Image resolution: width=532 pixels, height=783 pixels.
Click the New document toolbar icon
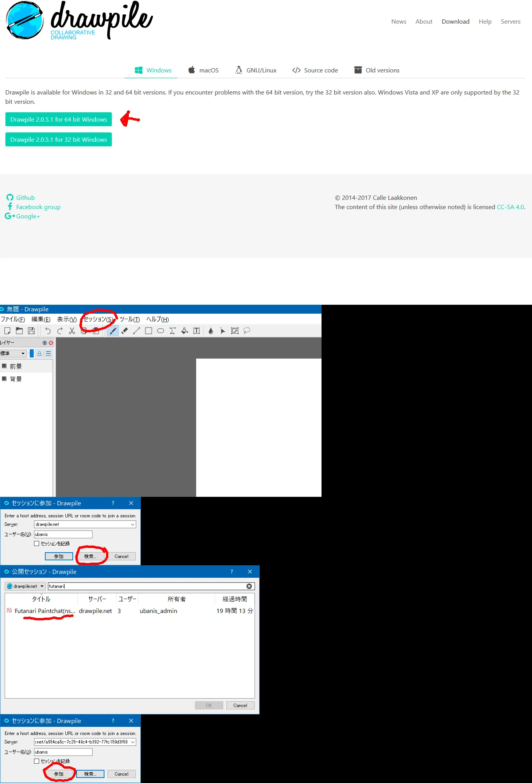pos(7,331)
